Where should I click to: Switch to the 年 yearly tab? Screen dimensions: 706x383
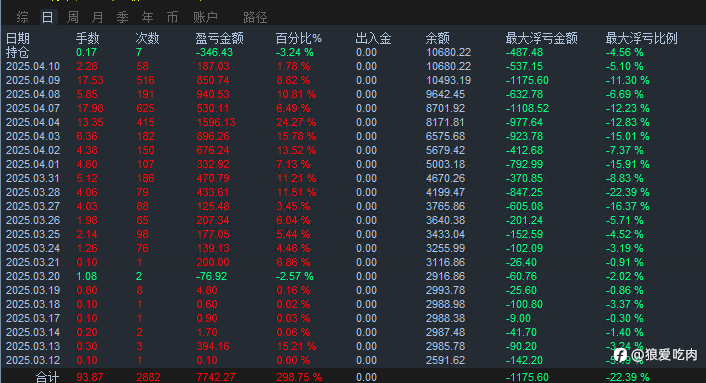click(147, 18)
